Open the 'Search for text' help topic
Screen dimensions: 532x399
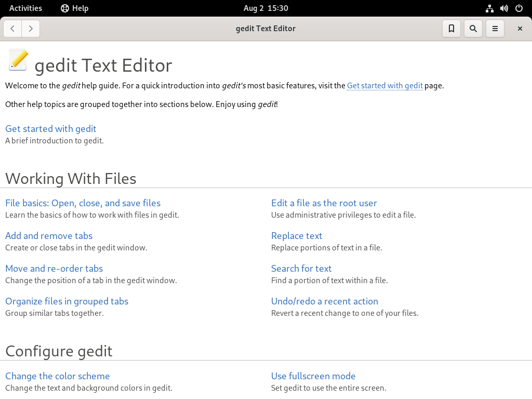click(x=301, y=269)
